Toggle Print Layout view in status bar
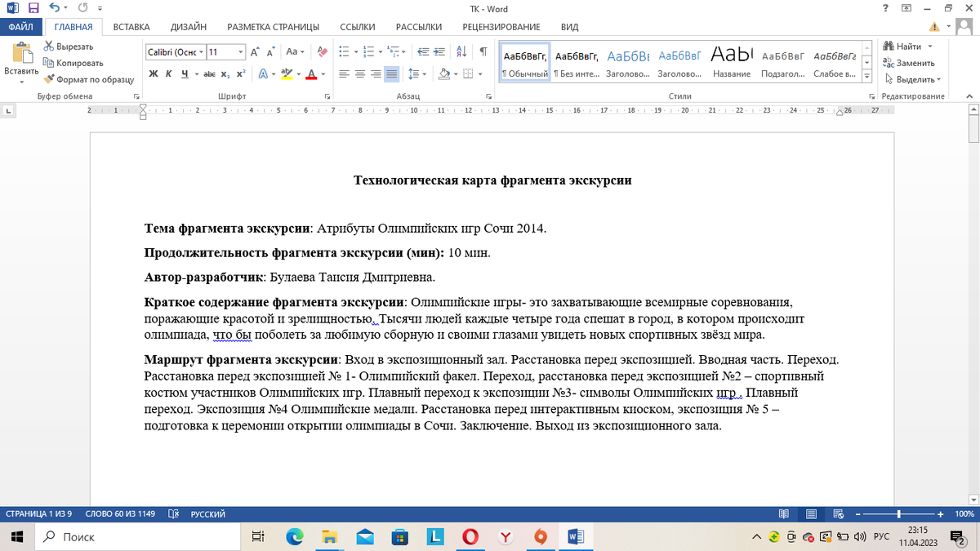This screenshot has height=551, width=980. pyautogui.click(x=812, y=514)
